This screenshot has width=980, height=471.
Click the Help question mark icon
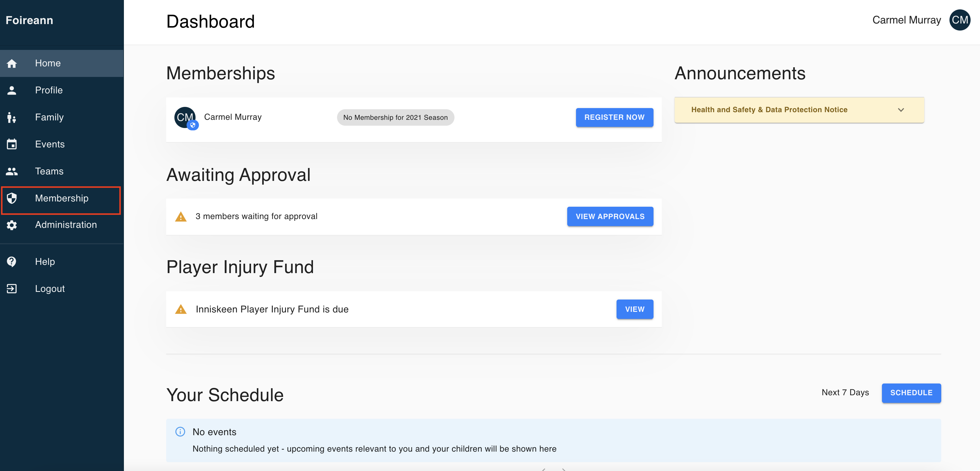click(12, 262)
